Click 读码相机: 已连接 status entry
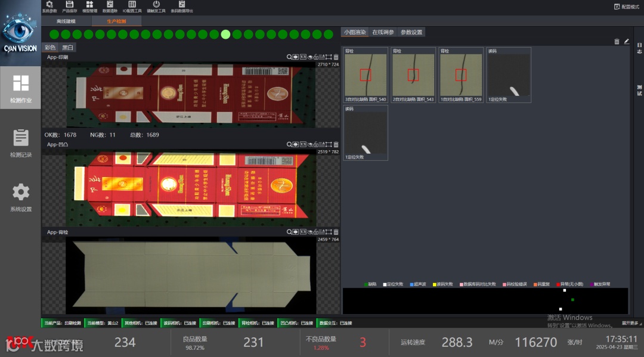 (179, 323)
